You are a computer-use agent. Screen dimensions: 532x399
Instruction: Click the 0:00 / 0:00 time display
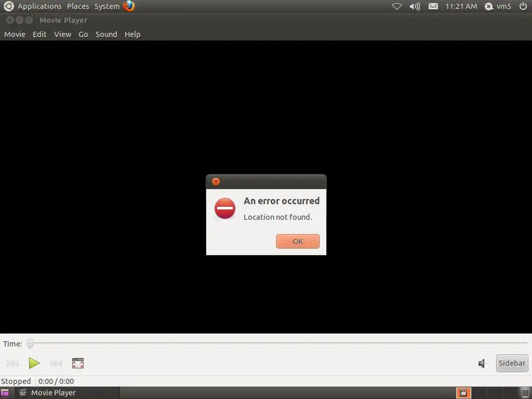pos(56,381)
